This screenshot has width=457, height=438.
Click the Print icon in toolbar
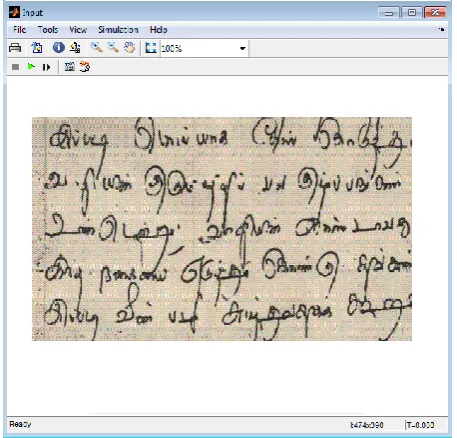pyautogui.click(x=15, y=48)
